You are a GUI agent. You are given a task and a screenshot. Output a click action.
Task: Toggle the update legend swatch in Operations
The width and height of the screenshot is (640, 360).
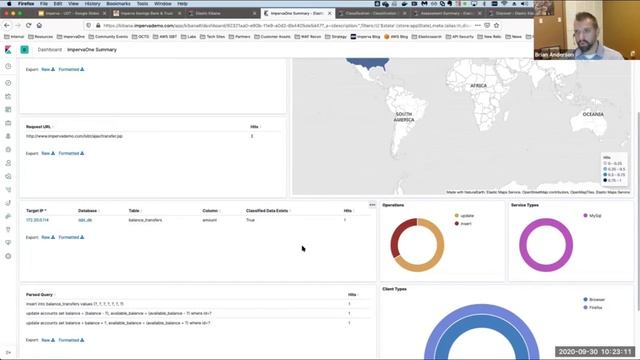[x=457, y=216]
